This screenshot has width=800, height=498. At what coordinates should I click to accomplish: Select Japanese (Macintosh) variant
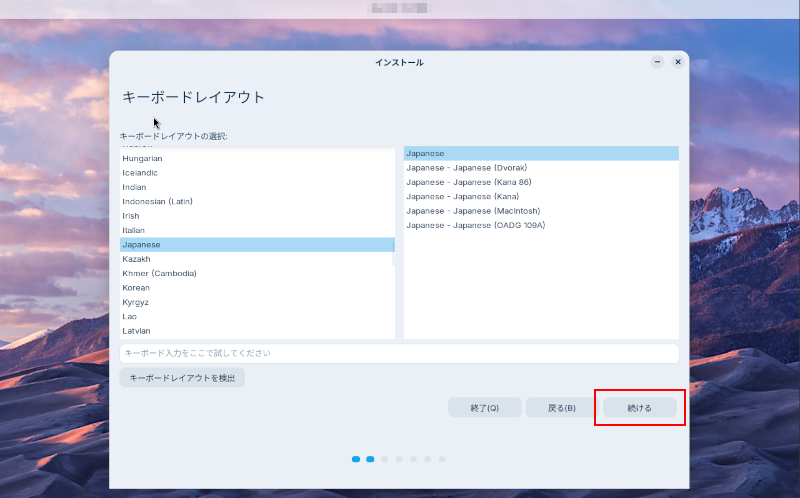[x=473, y=211]
